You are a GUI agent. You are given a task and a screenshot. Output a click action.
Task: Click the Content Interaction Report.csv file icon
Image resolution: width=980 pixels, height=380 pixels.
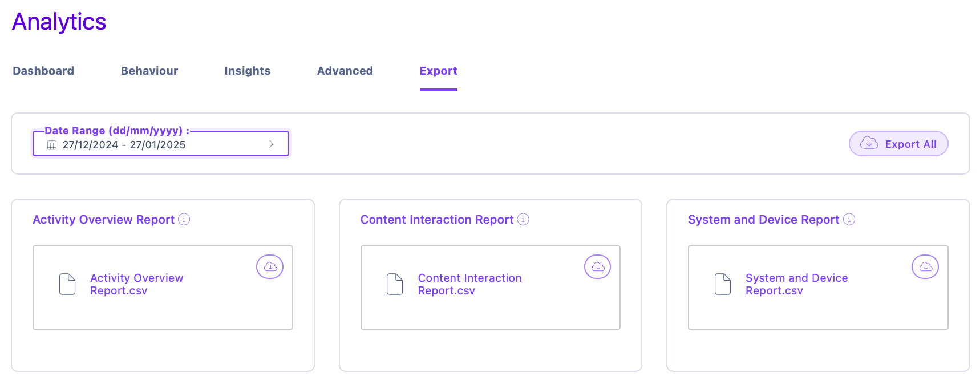click(x=395, y=284)
